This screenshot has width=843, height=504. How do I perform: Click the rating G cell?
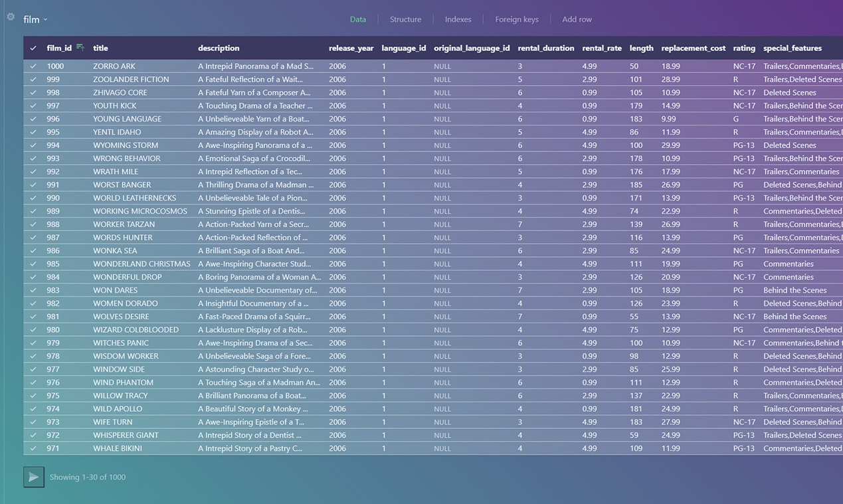pos(736,119)
